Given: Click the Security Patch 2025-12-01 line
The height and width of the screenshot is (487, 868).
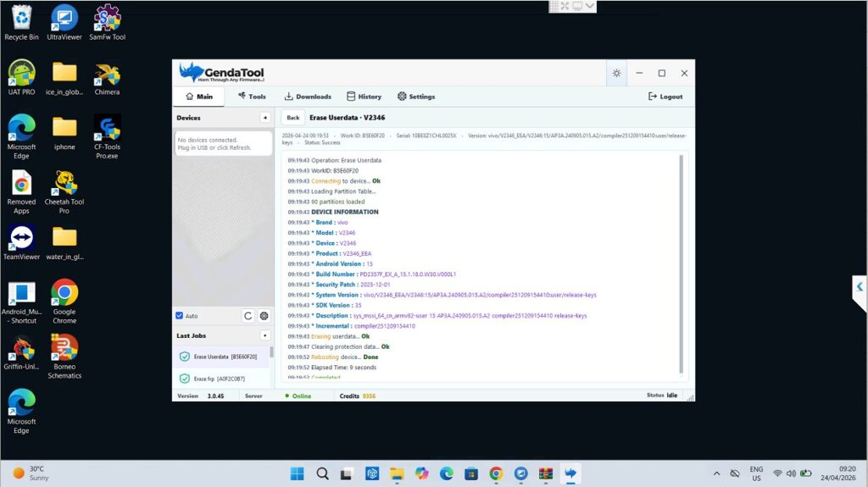Looking at the screenshot, I should pyautogui.click(x=339, y=285).
